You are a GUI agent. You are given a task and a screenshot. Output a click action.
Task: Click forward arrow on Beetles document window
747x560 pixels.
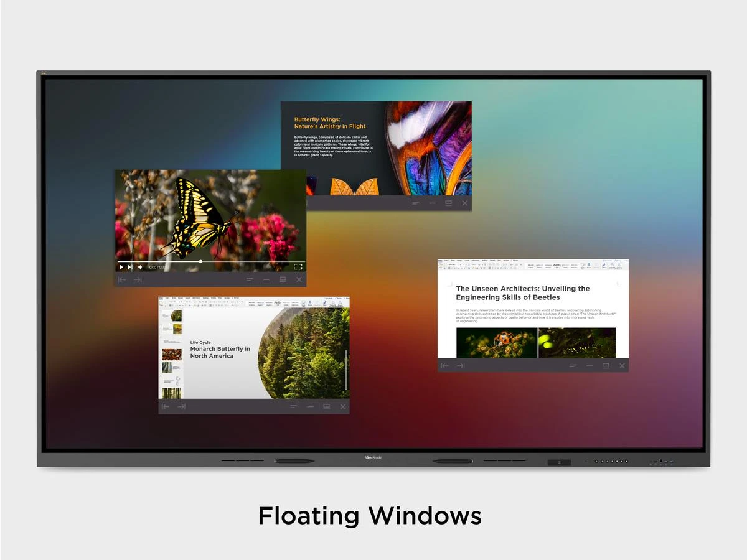point(461,366)
